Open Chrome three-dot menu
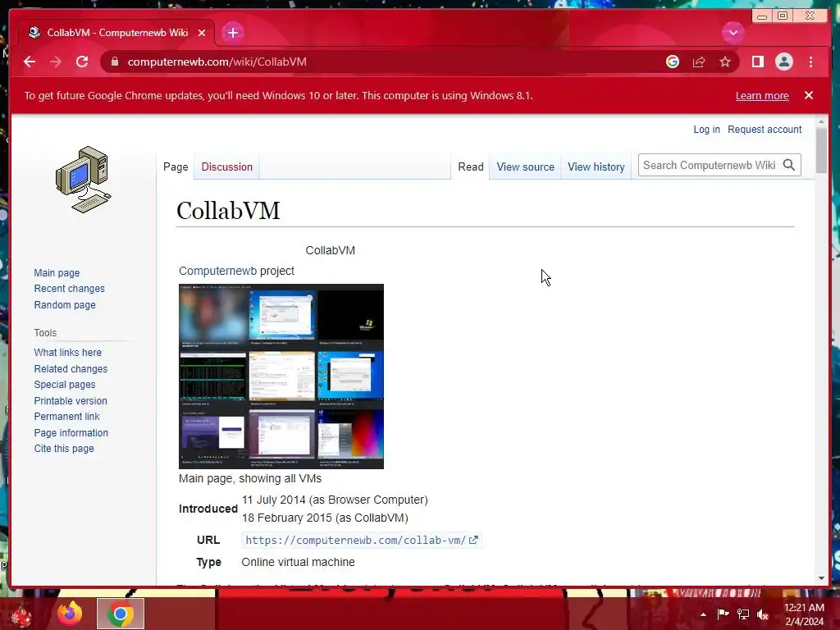 (810, 62)
